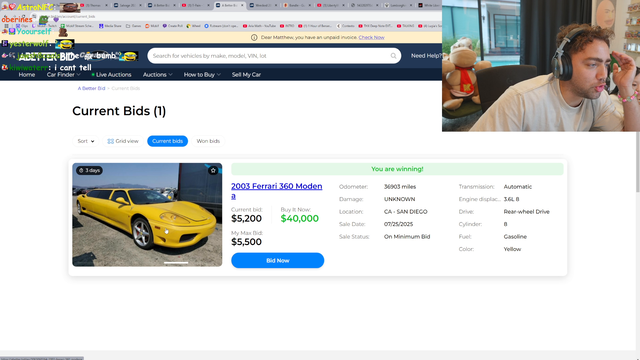Image resolution: width=640 pixels, height=360 pixels.
Task: Favorite the Ferrari with the star icon
Action: [213, 171]
